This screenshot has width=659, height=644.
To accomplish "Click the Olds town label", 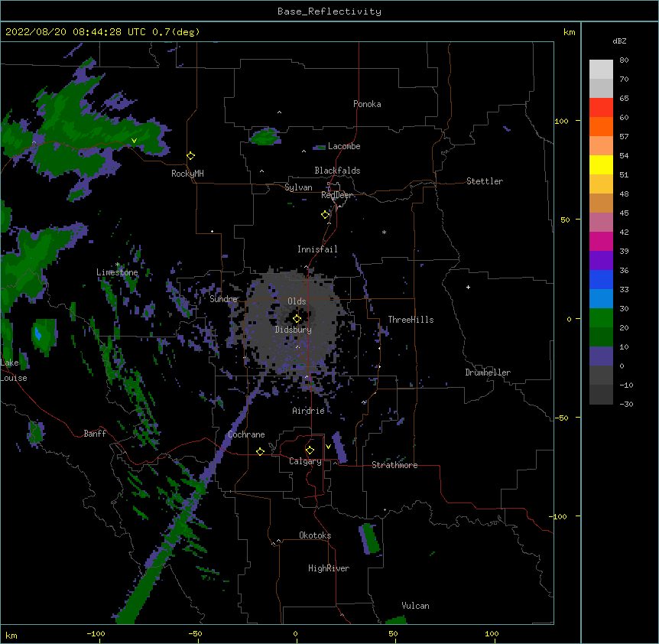I will [x=297, y=301].
